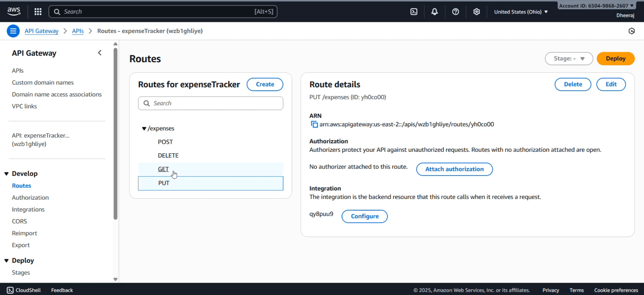This screenshot has height=295, width=644.
Task: Click the Deploy button
Action: pos(616,59)
